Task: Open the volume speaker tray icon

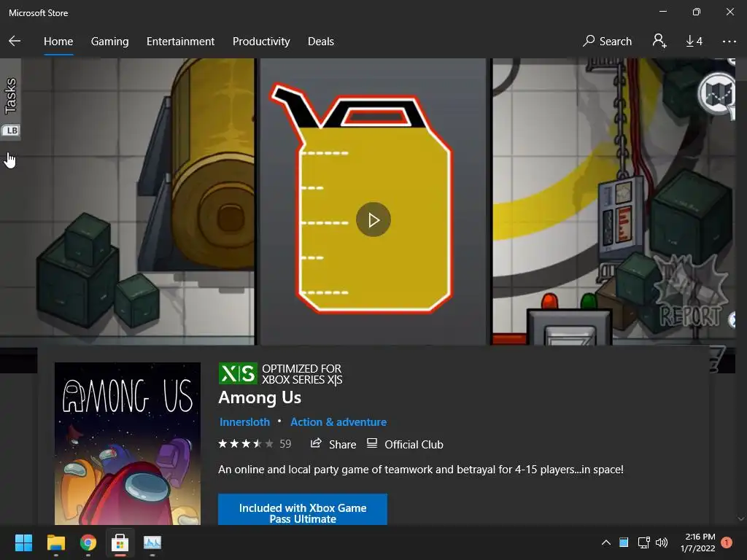Action: pos(661,542)
